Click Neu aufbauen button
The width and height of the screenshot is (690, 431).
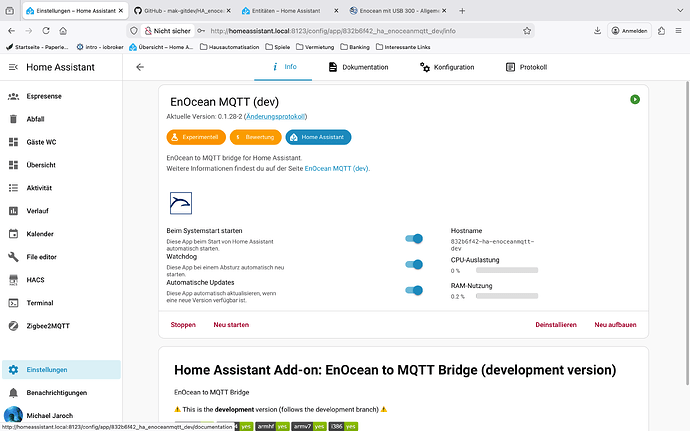(615, 325)
